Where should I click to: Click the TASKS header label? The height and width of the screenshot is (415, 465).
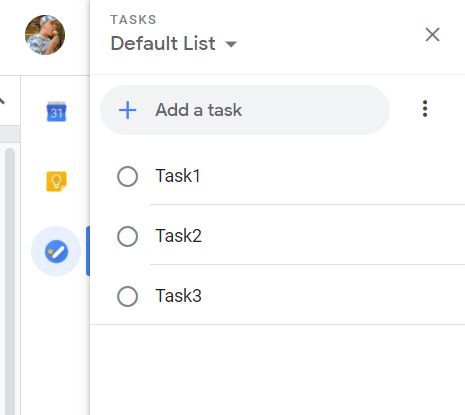[x=133, y=20]
